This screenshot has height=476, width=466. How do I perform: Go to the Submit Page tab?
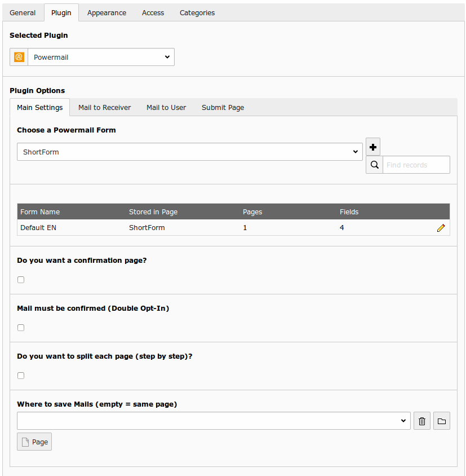point(223,107)
